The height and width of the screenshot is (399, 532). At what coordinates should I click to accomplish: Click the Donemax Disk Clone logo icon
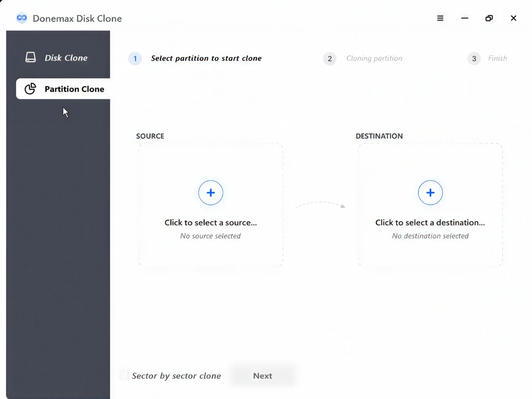[x=22, y=18]
